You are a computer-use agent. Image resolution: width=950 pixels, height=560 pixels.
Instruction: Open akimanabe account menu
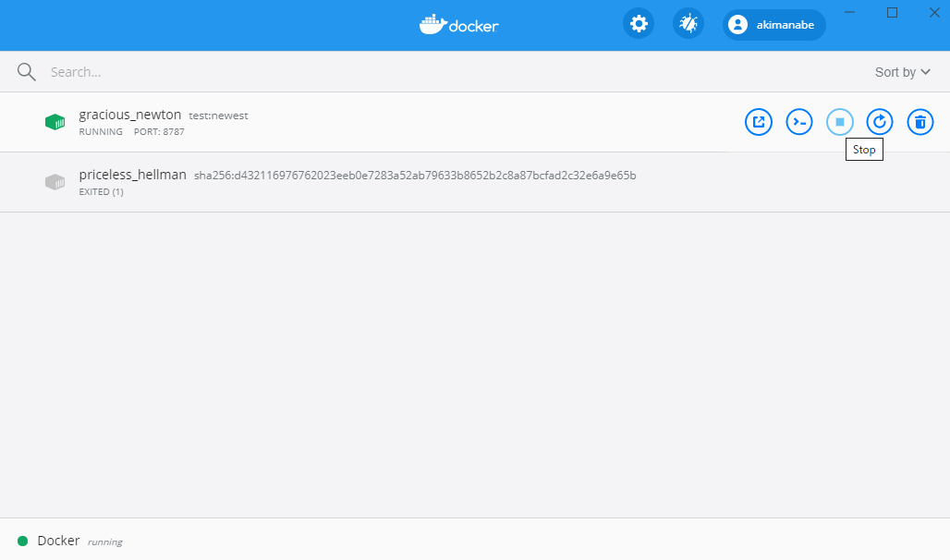coord(773,24)
